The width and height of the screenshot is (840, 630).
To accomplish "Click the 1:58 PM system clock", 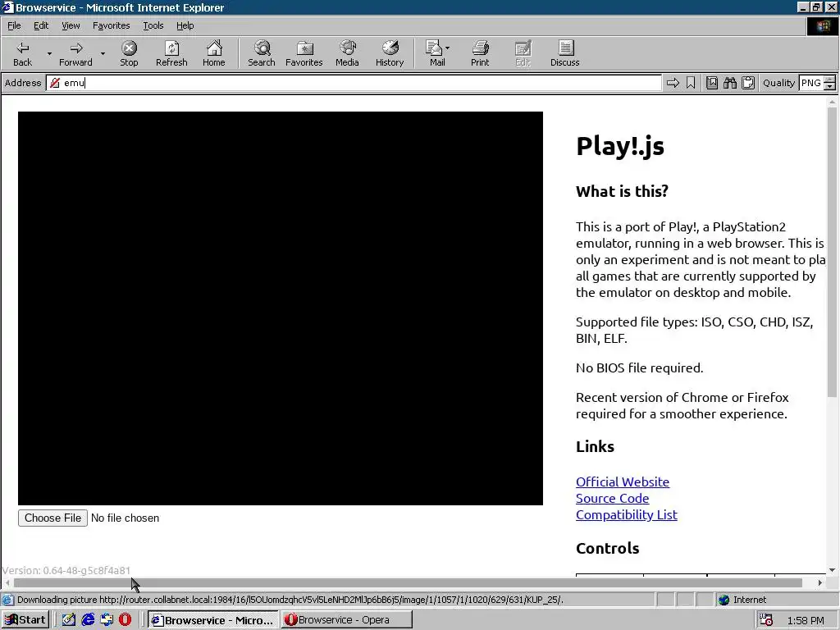I will (806, 620).
